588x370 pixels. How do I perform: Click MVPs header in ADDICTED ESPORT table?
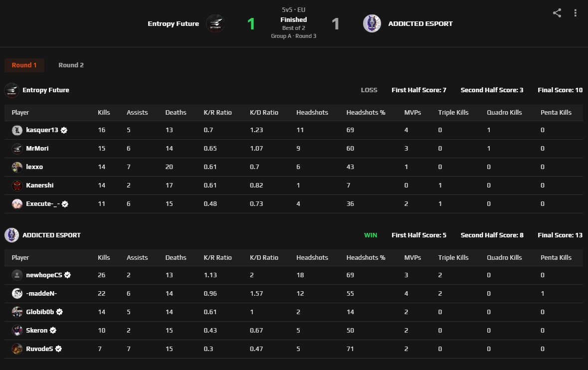click(412, 257)
